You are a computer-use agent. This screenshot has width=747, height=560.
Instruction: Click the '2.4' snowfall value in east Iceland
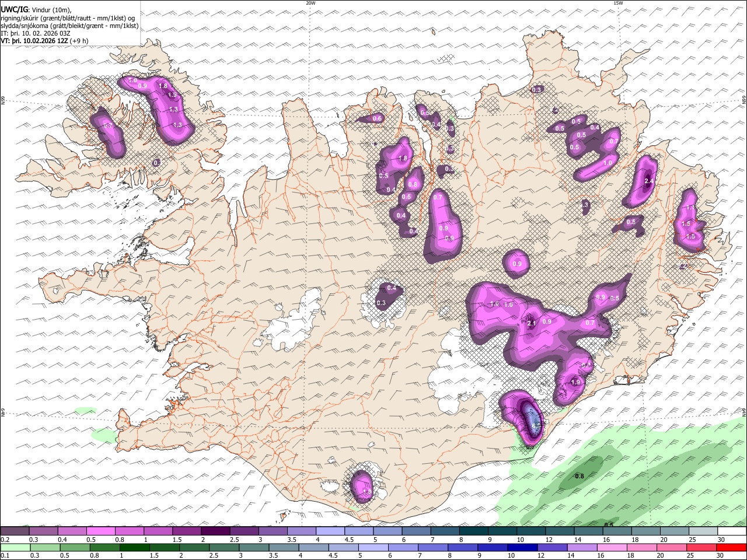(648, 181)
